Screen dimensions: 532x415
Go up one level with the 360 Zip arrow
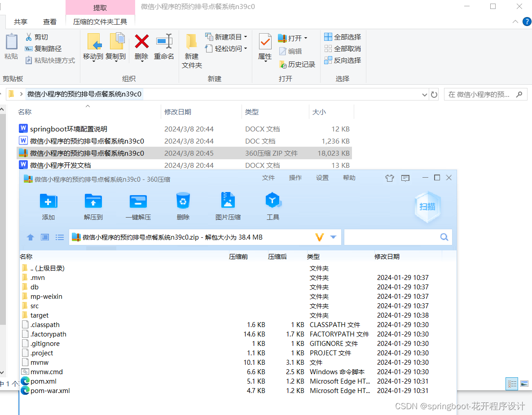[30, 237]
